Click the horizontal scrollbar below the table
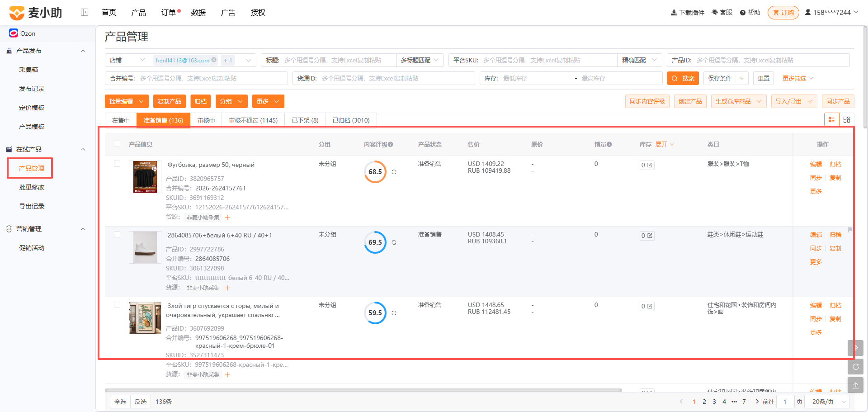Screen dimensions: 868x412 [363, 390]
